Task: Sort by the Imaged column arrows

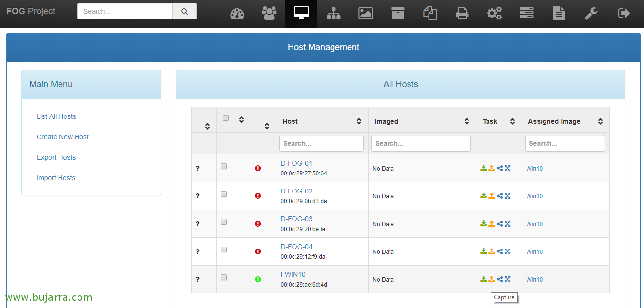Action: 467,121
